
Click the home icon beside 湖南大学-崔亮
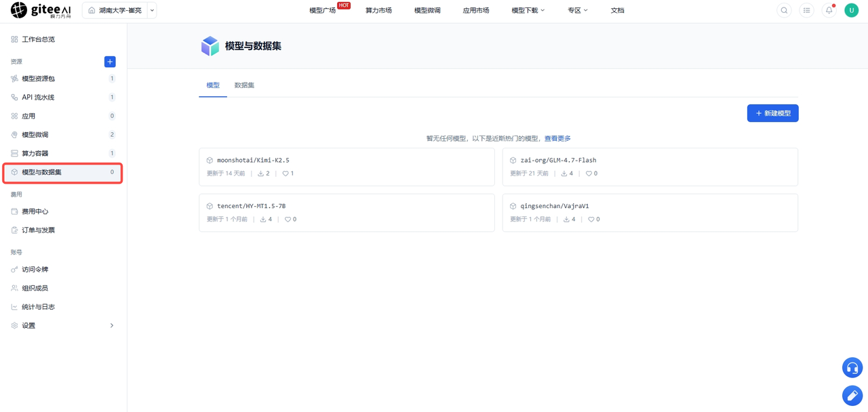(x=92, y=10)
